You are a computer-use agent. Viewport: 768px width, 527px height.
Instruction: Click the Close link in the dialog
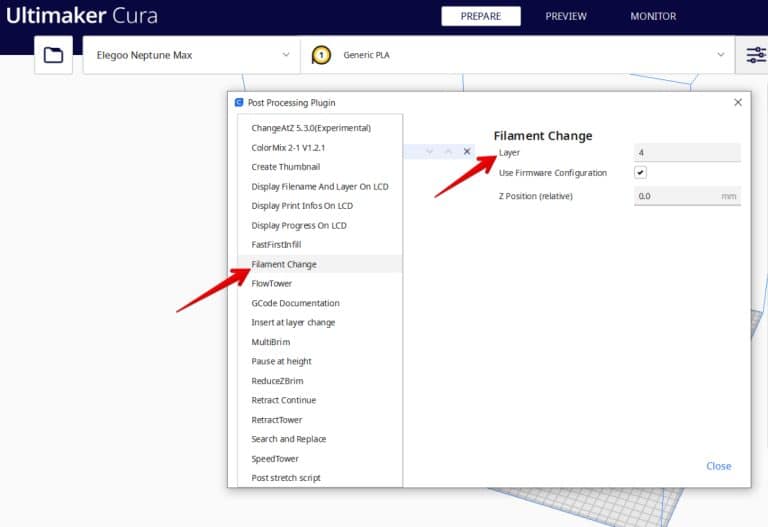[x=718, y=466]
